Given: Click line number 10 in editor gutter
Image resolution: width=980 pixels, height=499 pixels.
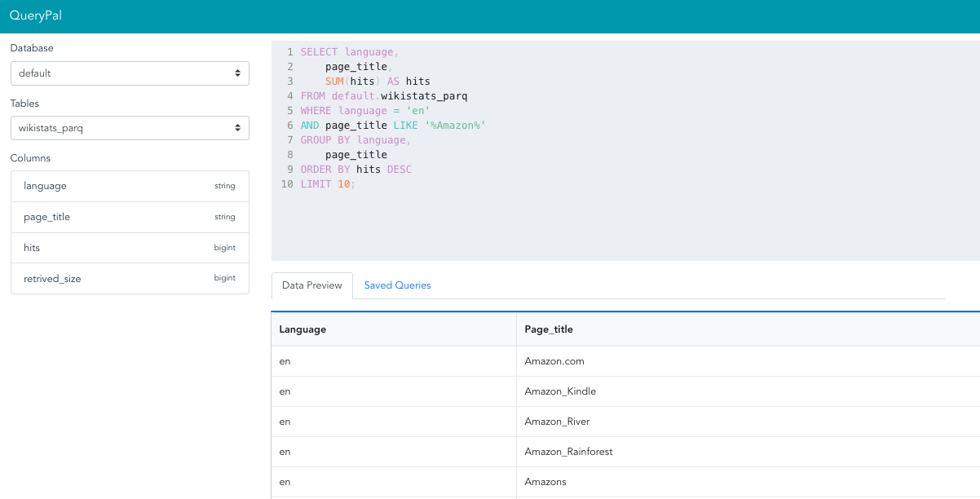Looking at the screenshot, I should [286, 184].
